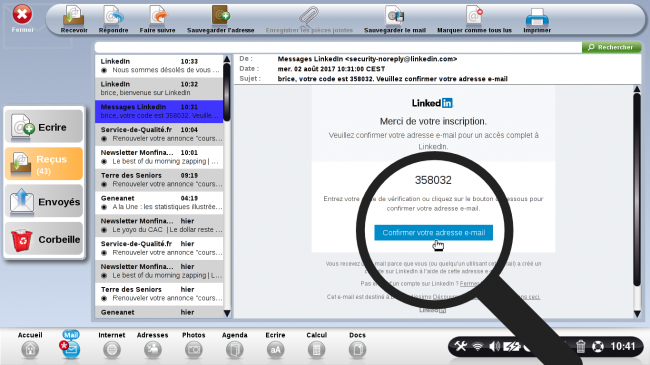Open the tools settings tray icon
The height and width of the screenshot is (365, 650).
[461, 346]
